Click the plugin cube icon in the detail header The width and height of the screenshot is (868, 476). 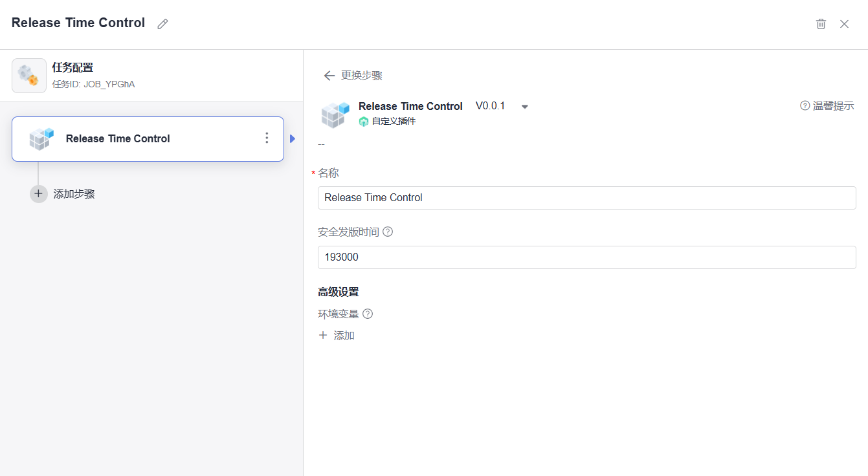tap(335, 114)
